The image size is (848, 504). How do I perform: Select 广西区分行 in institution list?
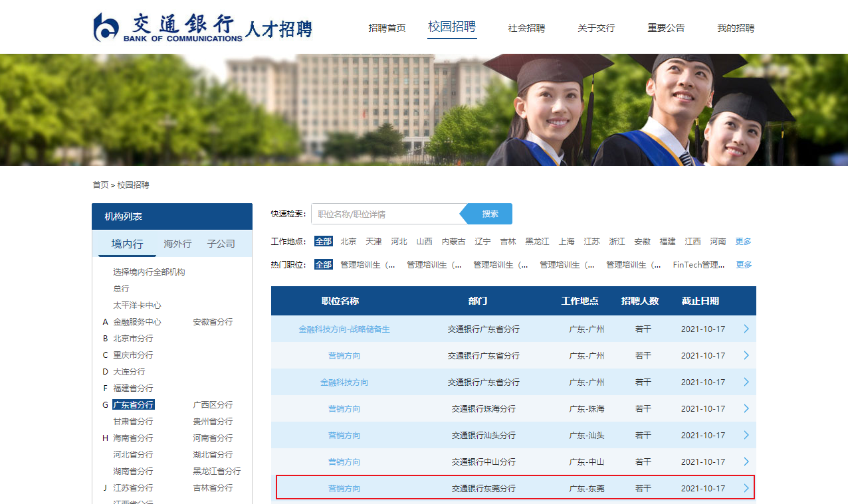point(213,405)
